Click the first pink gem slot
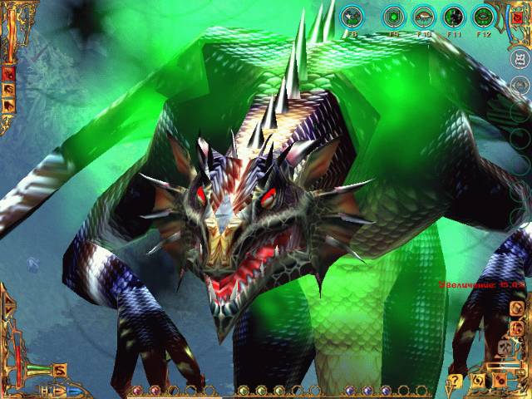 [137, 391]
